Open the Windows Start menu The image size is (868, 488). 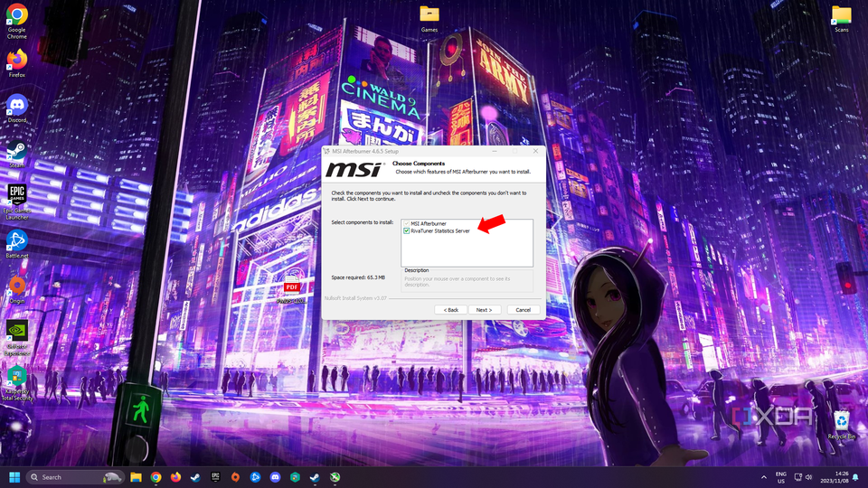point(14,477)
